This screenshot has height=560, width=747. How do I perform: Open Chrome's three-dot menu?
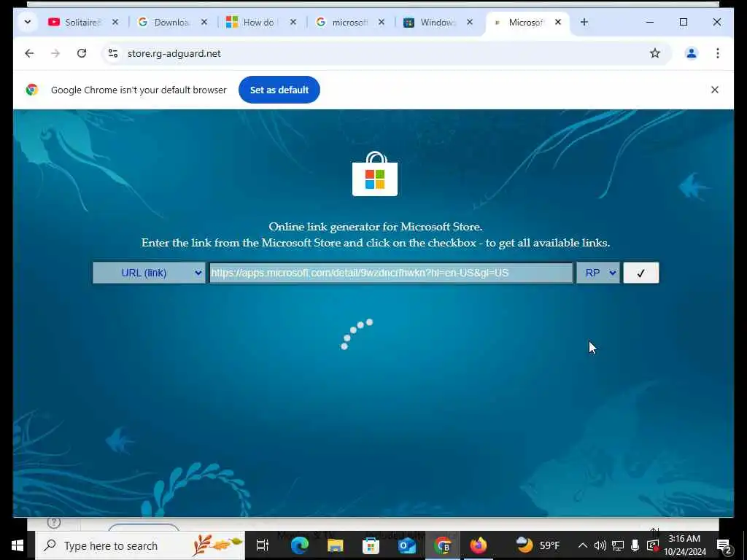tap(718, 53)
